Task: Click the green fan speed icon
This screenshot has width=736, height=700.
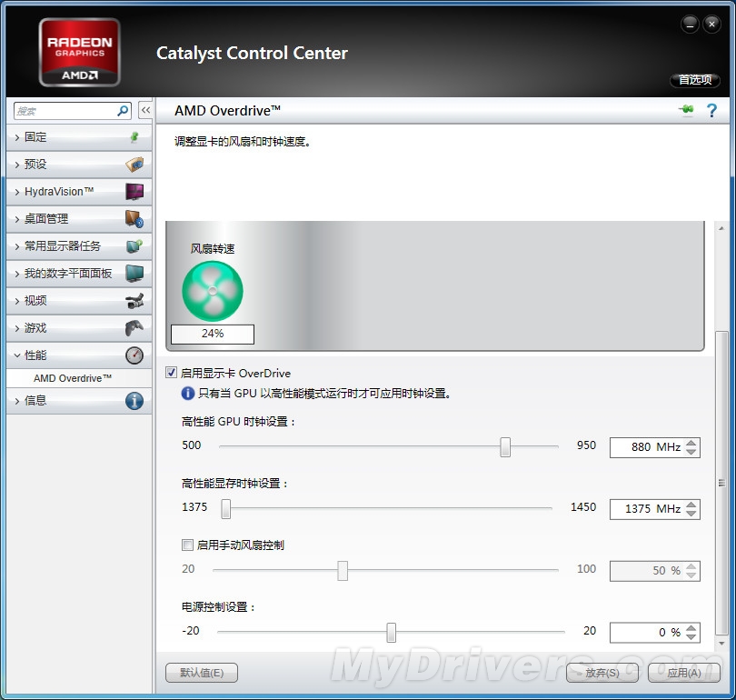Action: pos(213,291)
